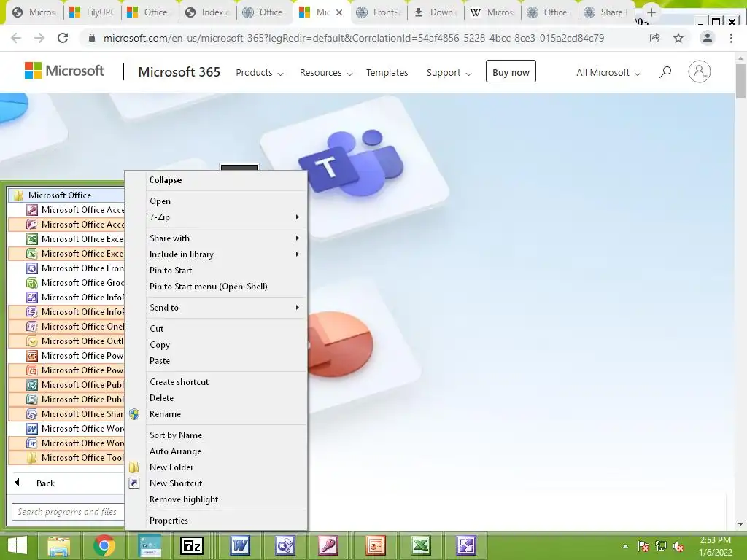Screen dimensions: 747x560
Task: Close the active Chrome tab
Action: pos(339,12)
